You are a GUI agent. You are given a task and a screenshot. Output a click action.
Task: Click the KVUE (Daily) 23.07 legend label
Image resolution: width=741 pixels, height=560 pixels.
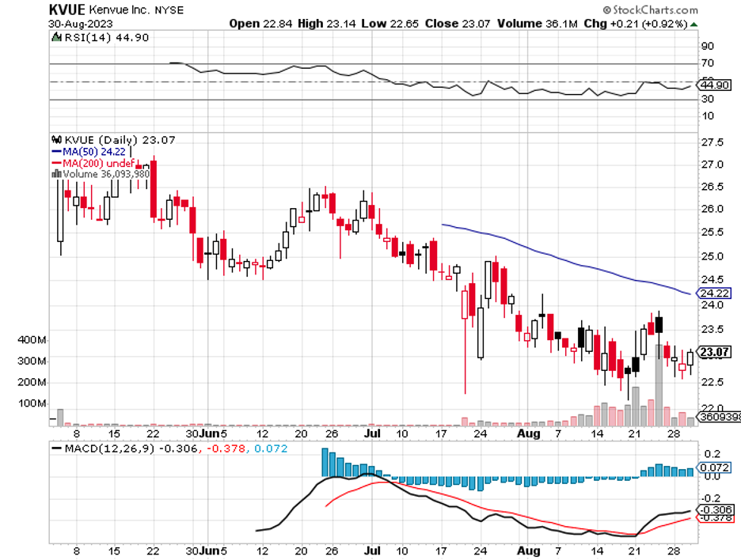click(120, 140)
